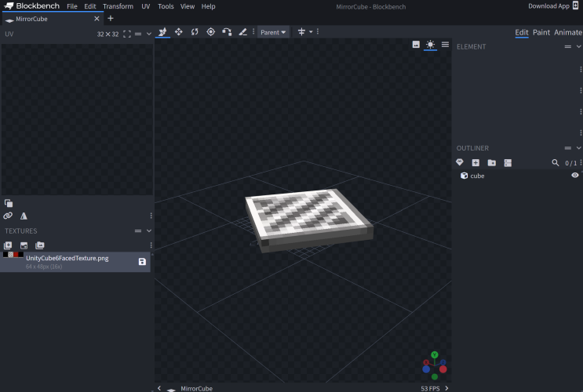Switch to Paint mode
583x392 pixels.
pyautogui.click(x=541, y=32)
